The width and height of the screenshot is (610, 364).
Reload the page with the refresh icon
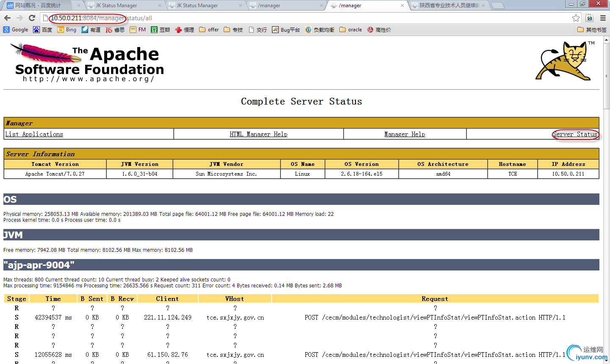coord(32,18)
